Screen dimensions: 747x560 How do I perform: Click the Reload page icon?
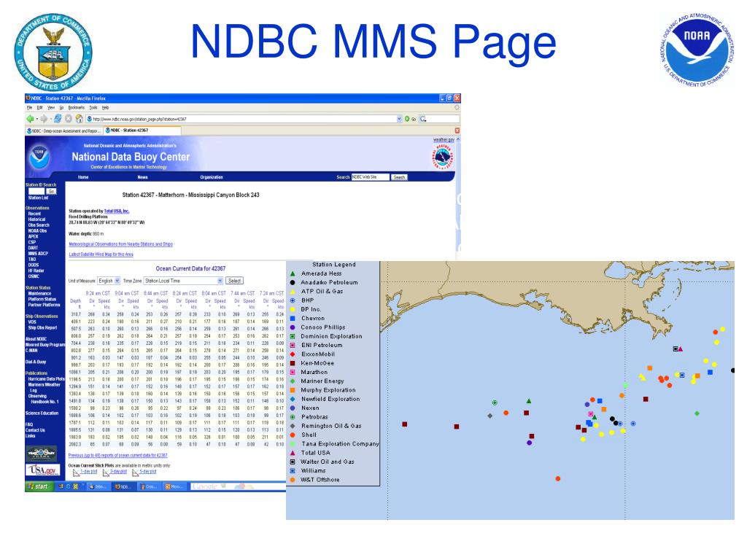pyautogui.click(x=58, y=119)
